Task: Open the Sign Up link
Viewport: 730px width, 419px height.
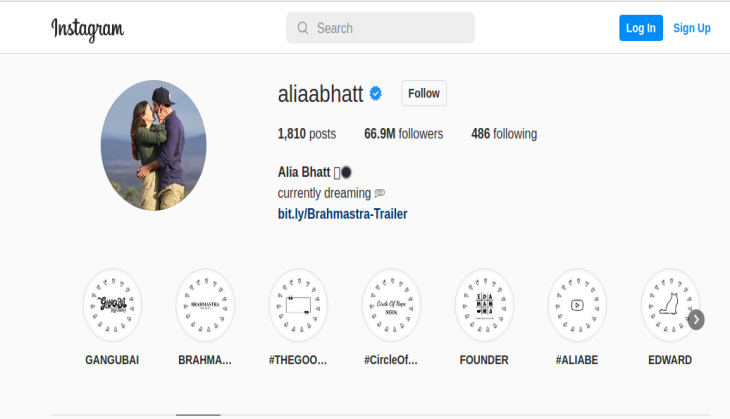Action: pos(692,28)
